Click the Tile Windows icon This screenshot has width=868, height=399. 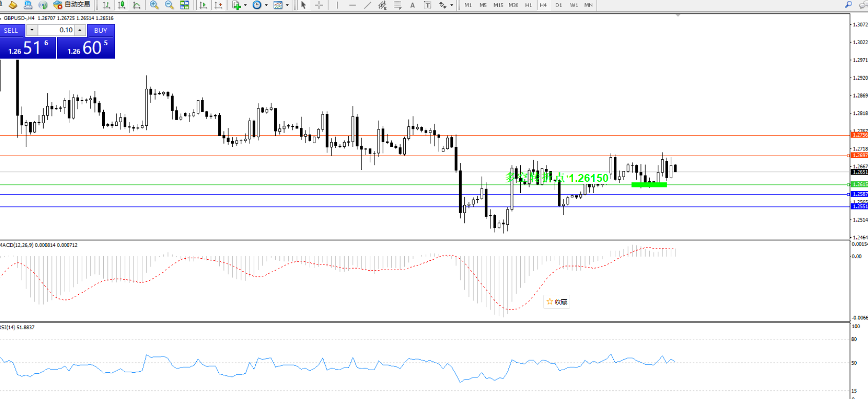pyautogui.click(x=184, y=5)
